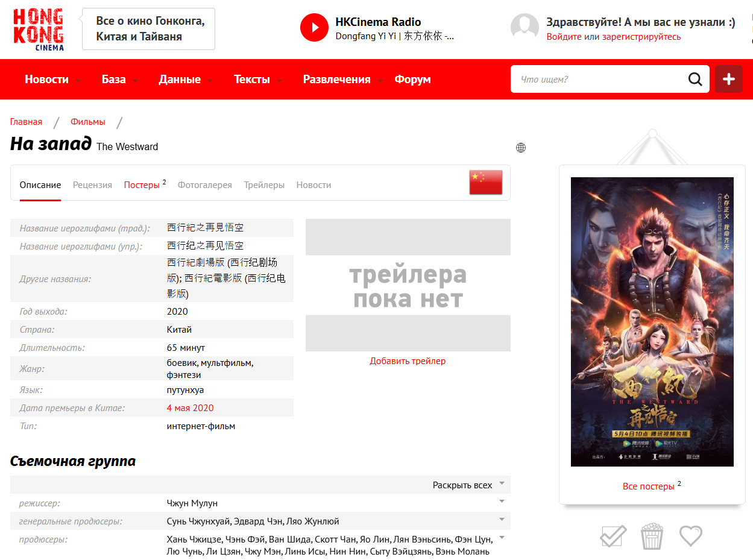The height and width of the screenshot is (560, 753).
Task: Click the Войдите login link
Action: point(564,37)
